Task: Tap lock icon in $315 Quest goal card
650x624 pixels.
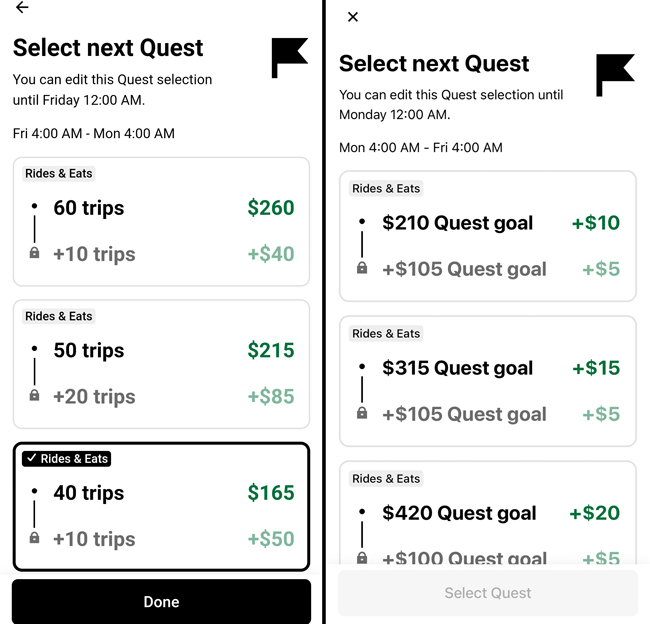Action: point(362,413)
